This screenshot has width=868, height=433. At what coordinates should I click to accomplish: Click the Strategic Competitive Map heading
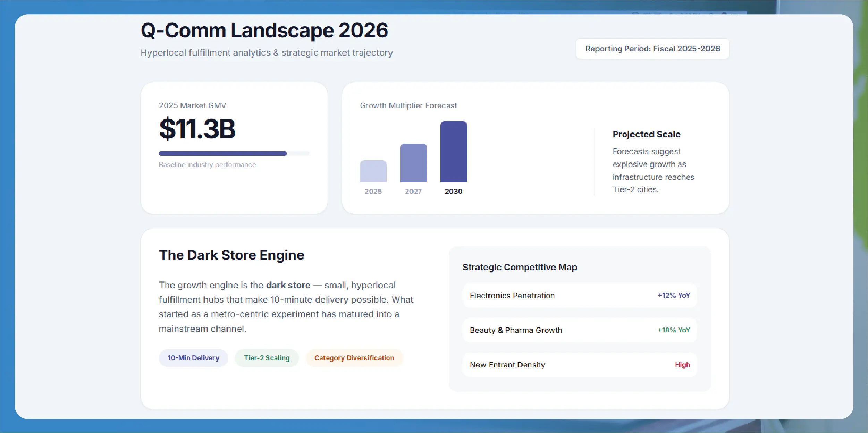[x=520, y=267]
